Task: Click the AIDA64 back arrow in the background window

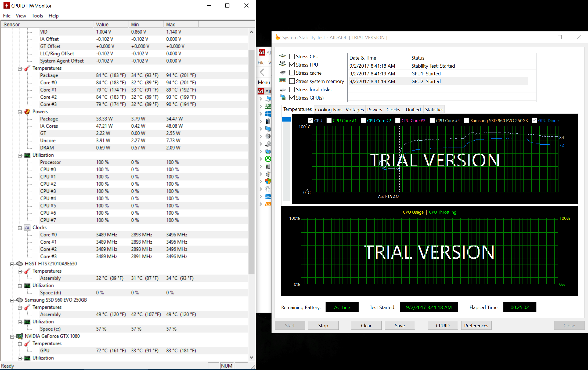Action: 262,72
